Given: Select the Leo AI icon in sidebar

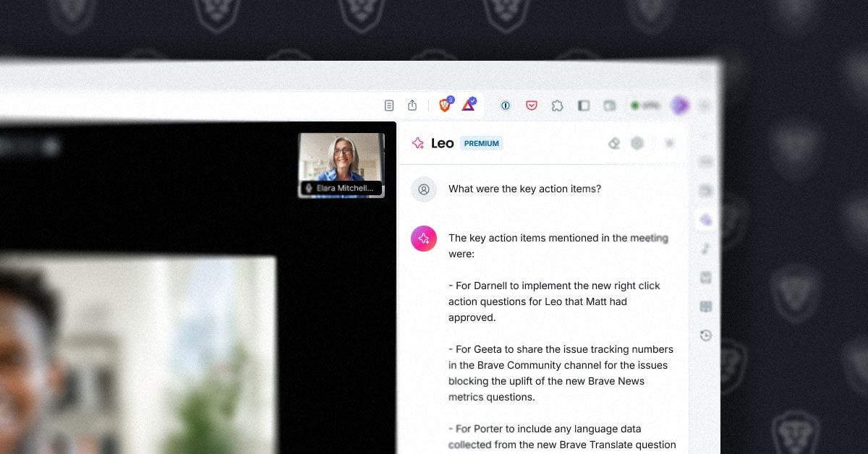Looking at the screenshot, I should [x=706, y=220].
